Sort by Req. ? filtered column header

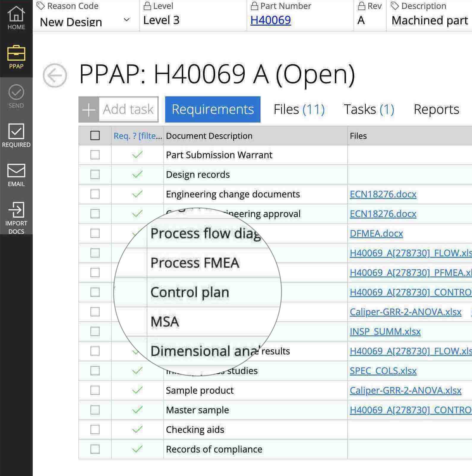(138, 136)
